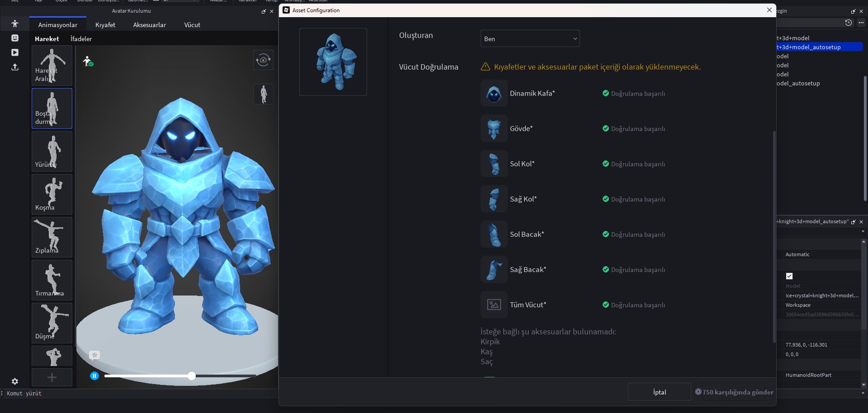
Task: Click the history clock icon in Explorer
Action: tap(849, 23)
